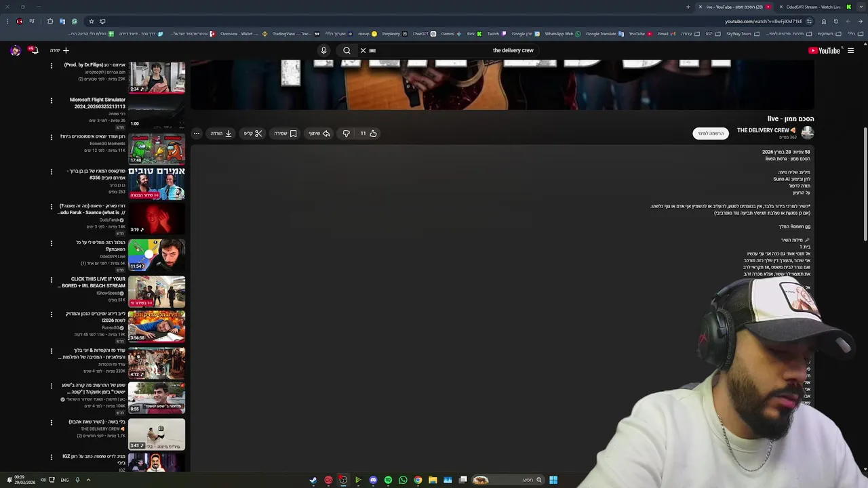Open options for the 8:55 suggested video
The image size is (868, 488).
point(51,386)
